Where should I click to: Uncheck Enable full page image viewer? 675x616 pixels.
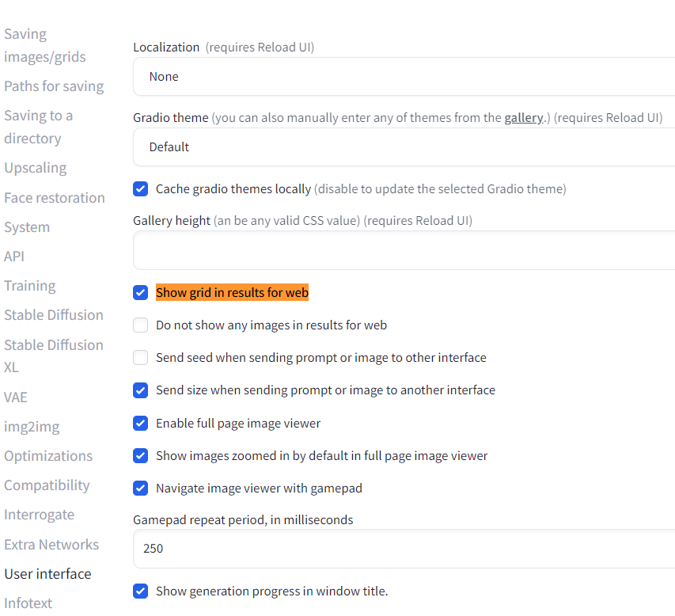point(141,424)
